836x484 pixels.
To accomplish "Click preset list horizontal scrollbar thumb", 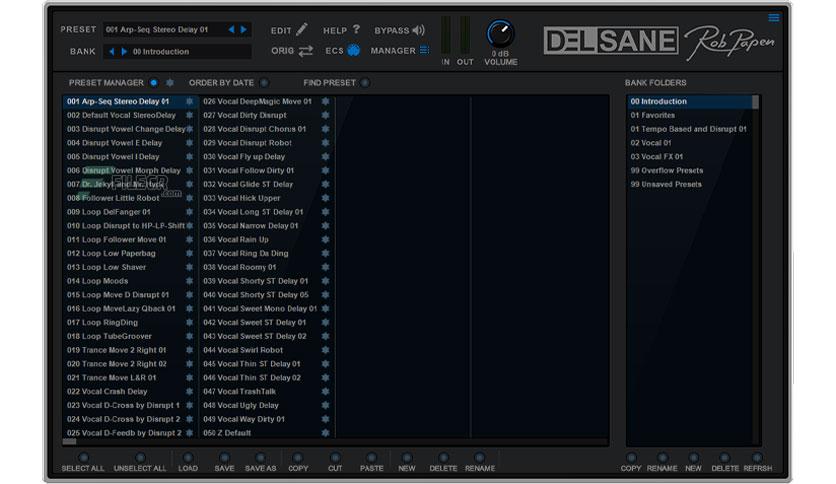I will click(69, 441).
